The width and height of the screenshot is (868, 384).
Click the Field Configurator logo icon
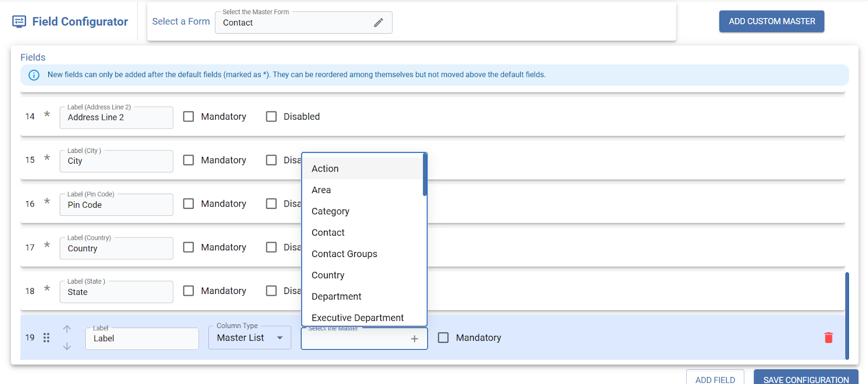coord(19,22)
